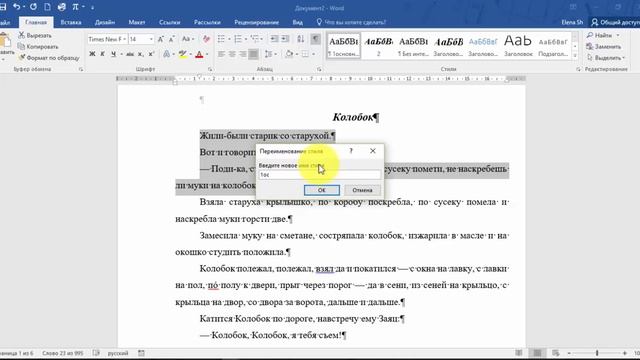This screenshot has height=360, width=640.
Task: Click Общий доступ share button
Action: [615, 22]
